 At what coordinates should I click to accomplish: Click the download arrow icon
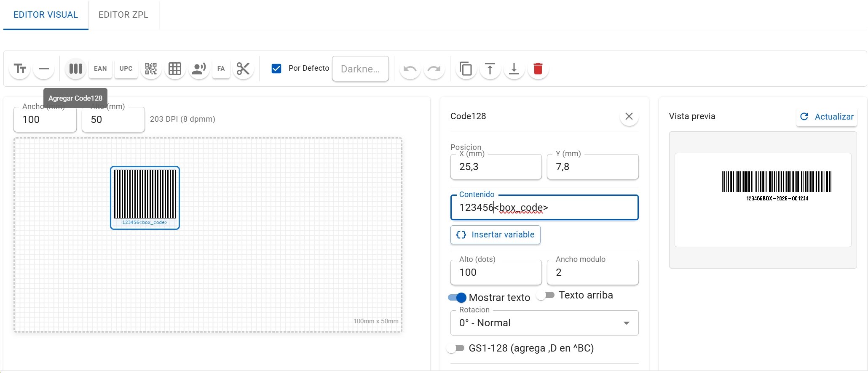[x=514, y=69]
